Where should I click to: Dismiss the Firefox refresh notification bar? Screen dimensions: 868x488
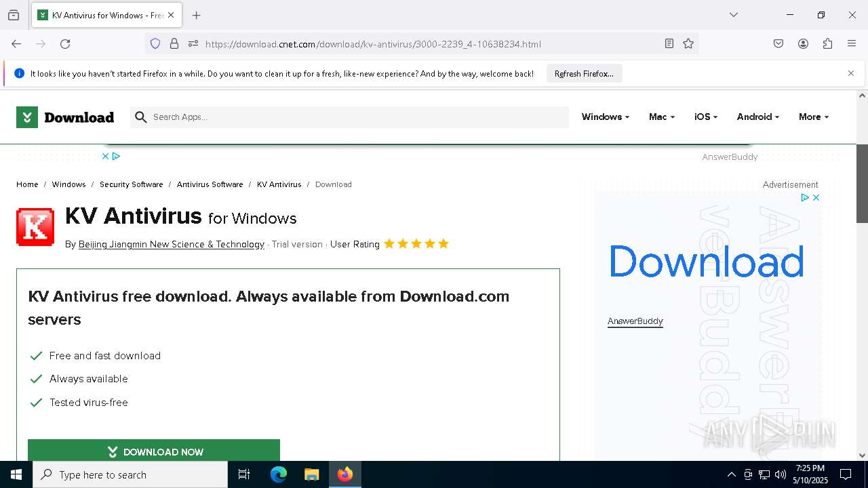[851, 73]
